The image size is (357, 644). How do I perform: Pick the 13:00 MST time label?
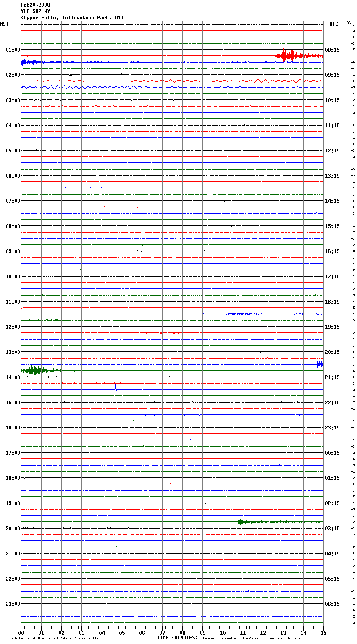coord(13,352)
